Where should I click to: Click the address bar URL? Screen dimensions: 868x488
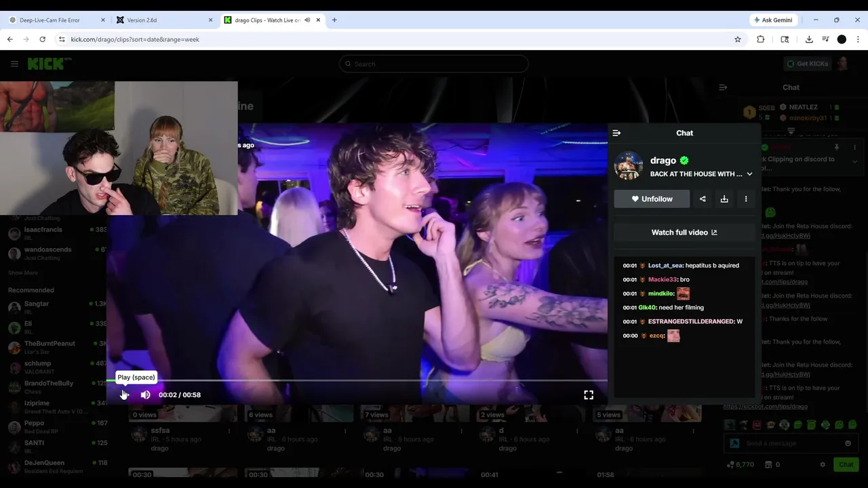[135, 39]
